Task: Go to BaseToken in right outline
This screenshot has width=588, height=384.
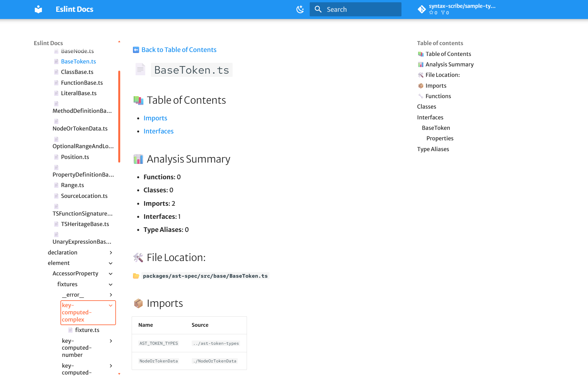Action: tap(436, 128)
